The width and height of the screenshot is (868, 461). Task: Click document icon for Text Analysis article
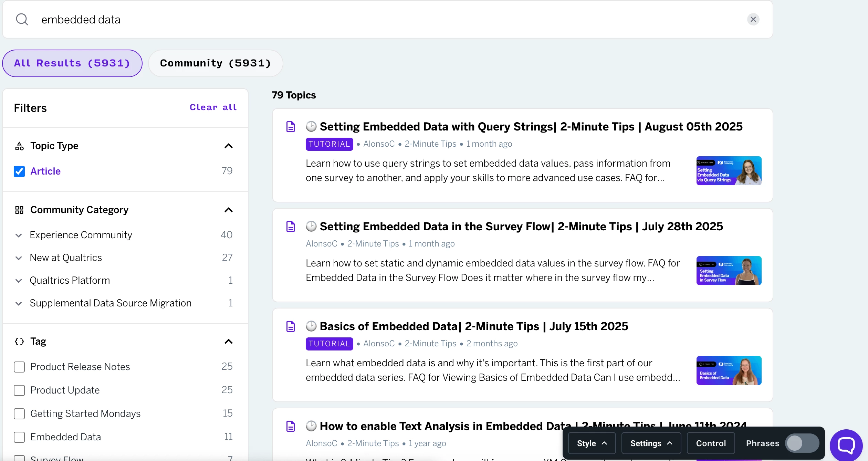[291, 426]
